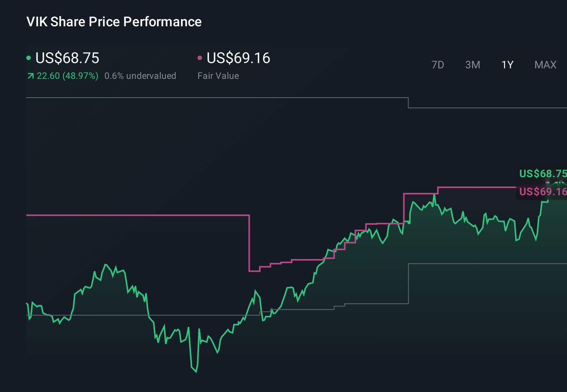
Task: Click the US$69.16 fair value tag on chart
Action: (x=542, y=192)
